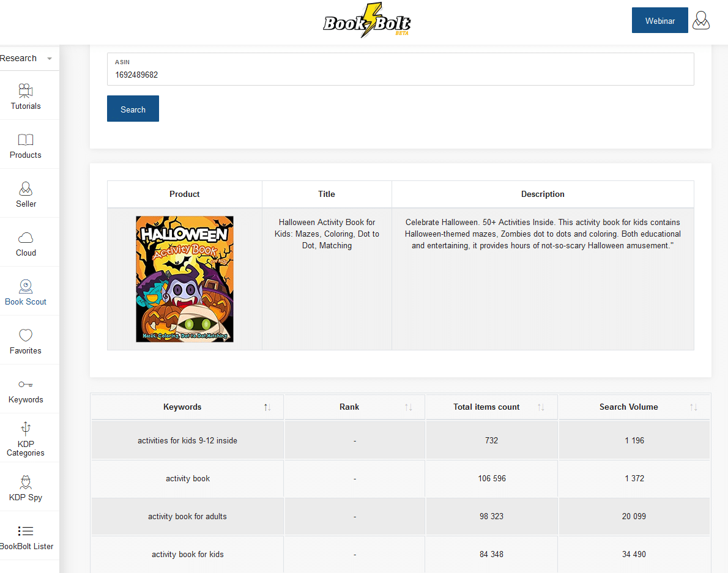Select the Favorites menu label

coord(26,351)
